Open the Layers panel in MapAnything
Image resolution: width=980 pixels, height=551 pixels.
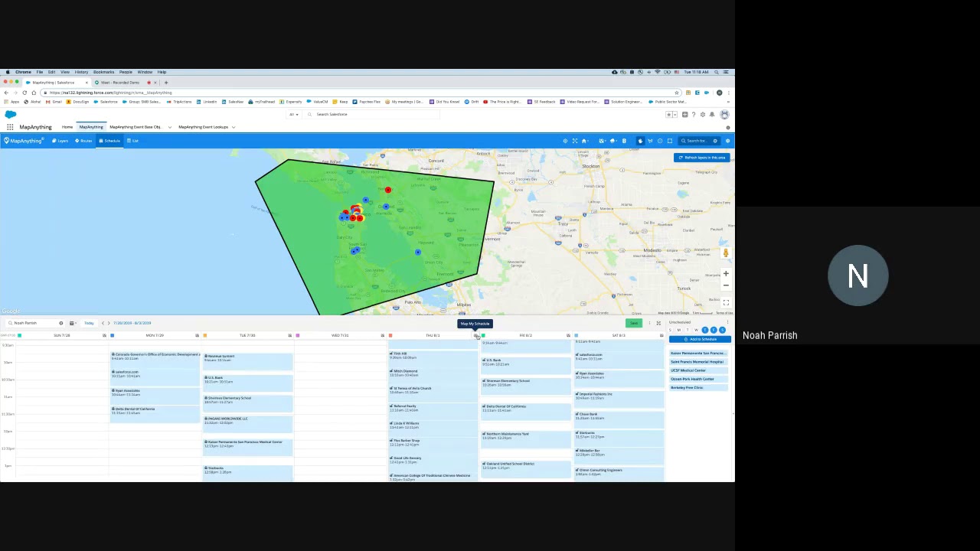pyautogui.click(x=60, y=141)
